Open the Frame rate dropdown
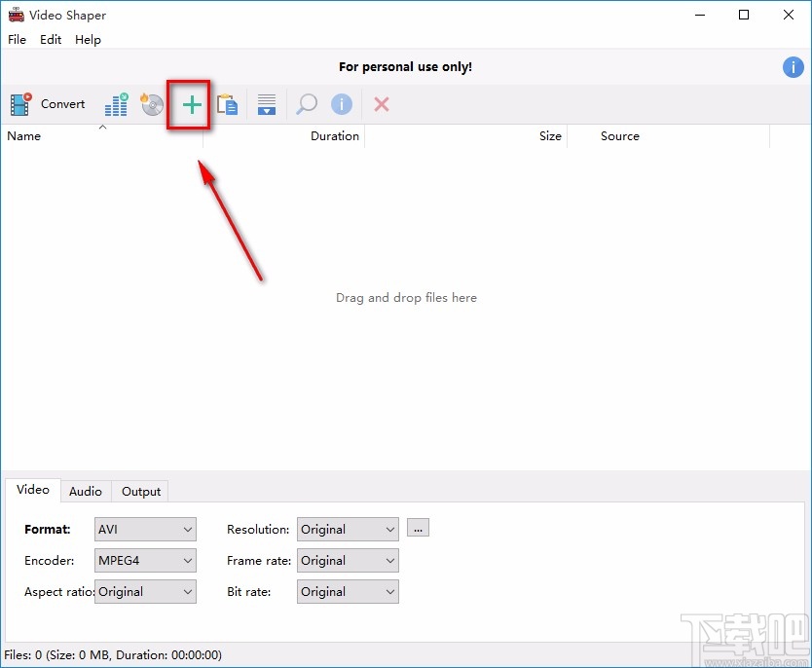812x668 pixels. point(348,560)
